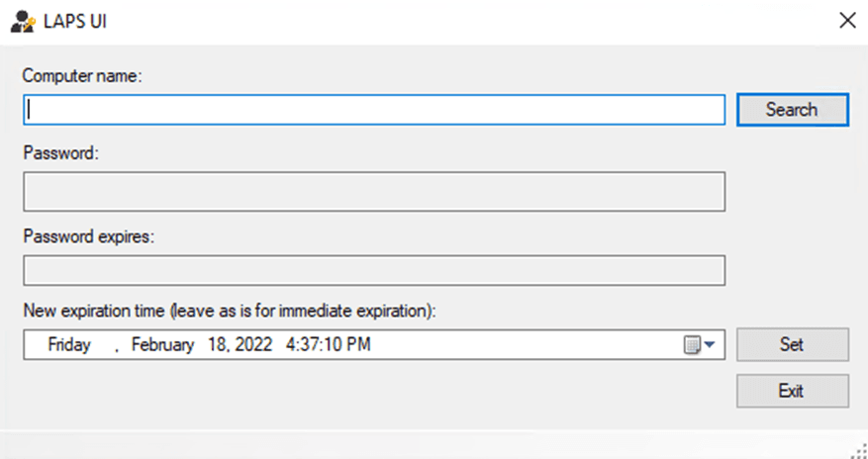The image size is (868, 459).
Task: Click the window resize grip corner
Action: coord(859,450)
